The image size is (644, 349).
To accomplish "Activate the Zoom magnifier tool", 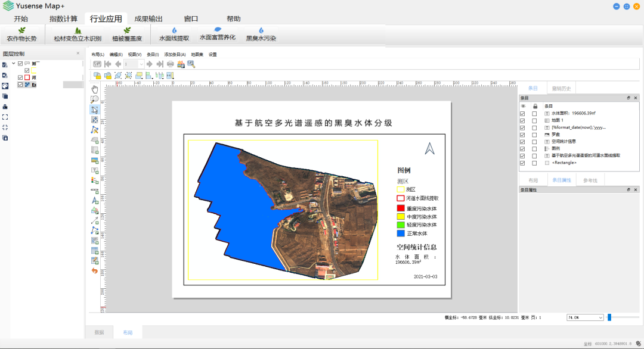I will pyautogui.click(x=94, y=99).
